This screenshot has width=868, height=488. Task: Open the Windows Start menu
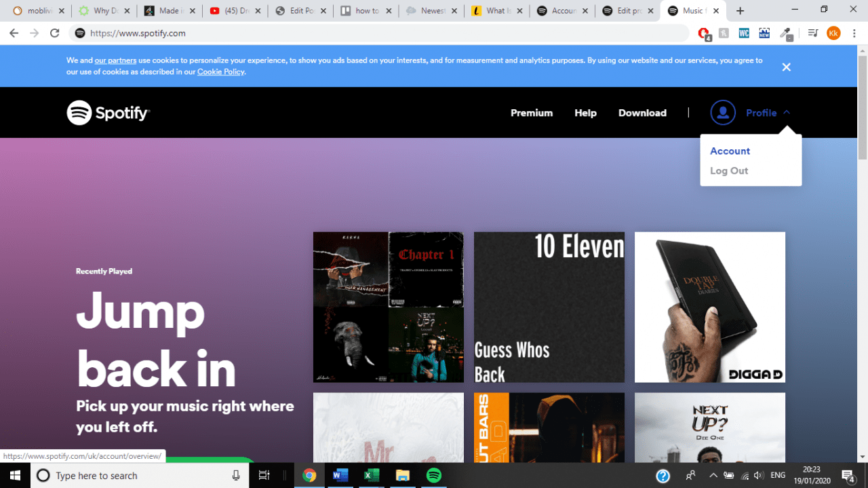14,475
